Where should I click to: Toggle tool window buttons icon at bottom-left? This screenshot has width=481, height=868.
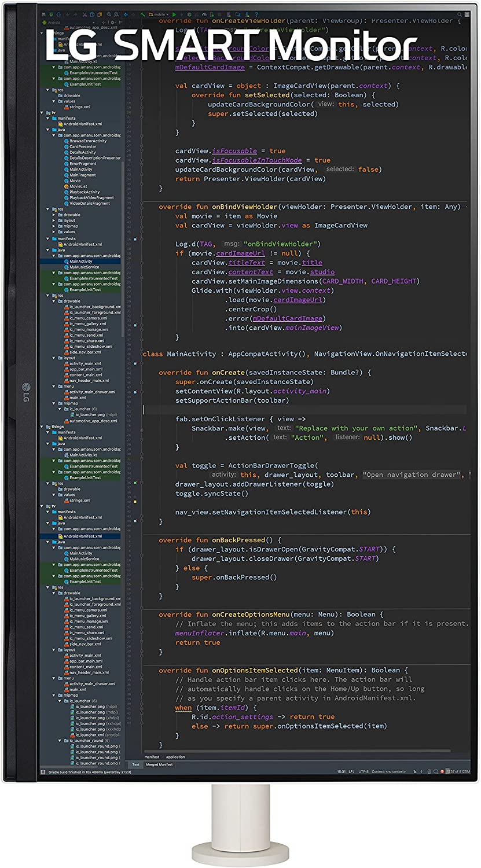click(x=43, y=772)
